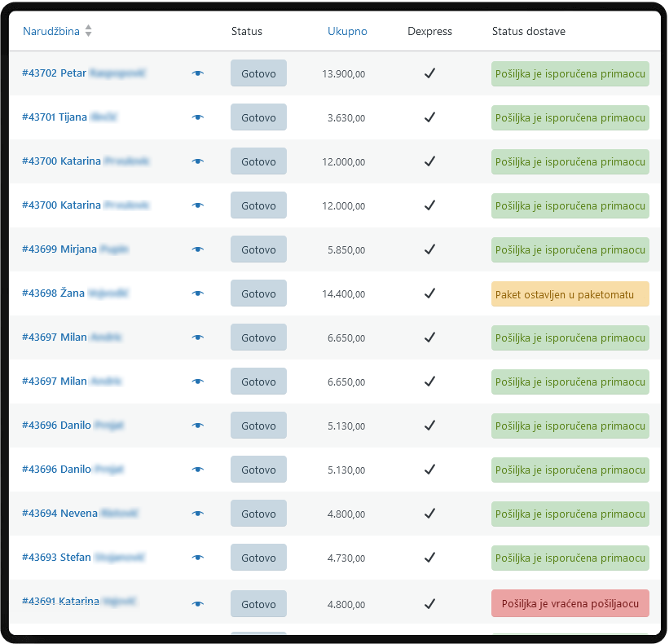Click total 4.800,00 in order #43694 row
This screenshot has height=644, width=669.
point(346,514)
